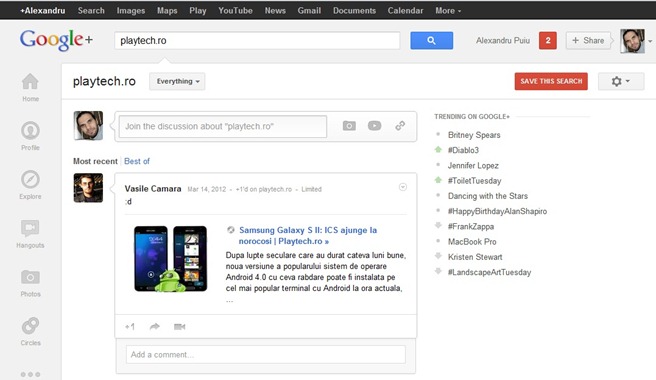Click the Google+ logo
This screenshot has height=380, width=656.
[56, 40]
